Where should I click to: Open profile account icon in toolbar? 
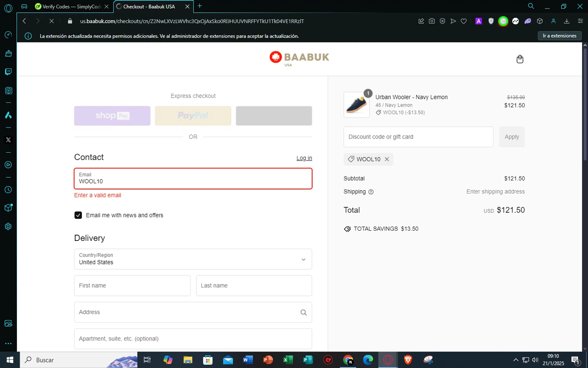554,21
